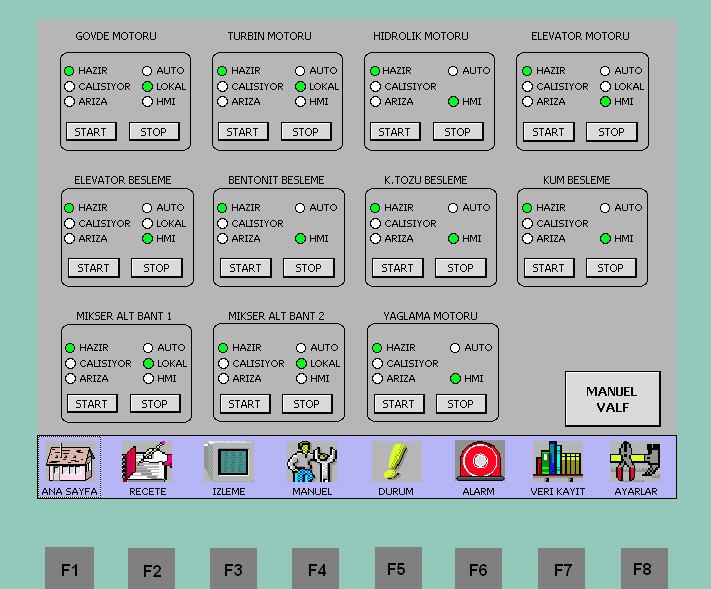
Task: Stop MIKSER ALT BANT 2
Action: [307, 403]
